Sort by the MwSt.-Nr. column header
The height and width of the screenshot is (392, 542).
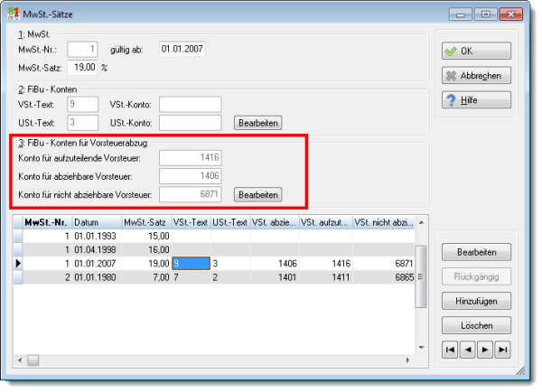point(47,222)
